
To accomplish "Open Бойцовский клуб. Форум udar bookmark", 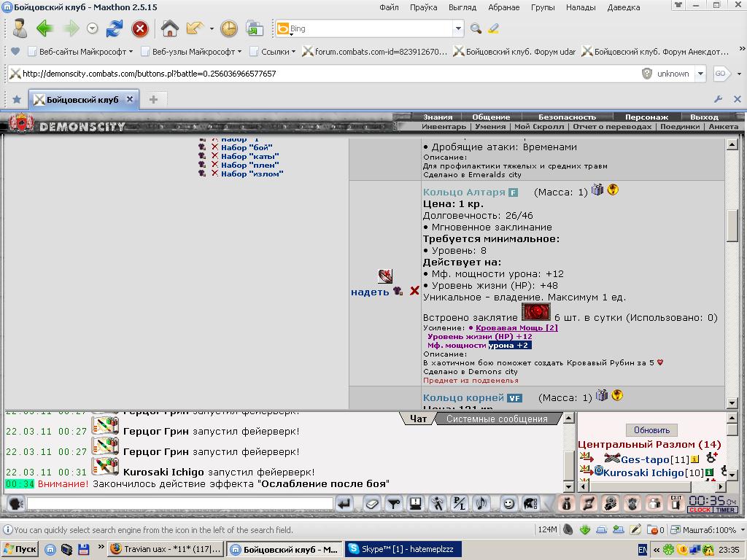I will [514, 52].
